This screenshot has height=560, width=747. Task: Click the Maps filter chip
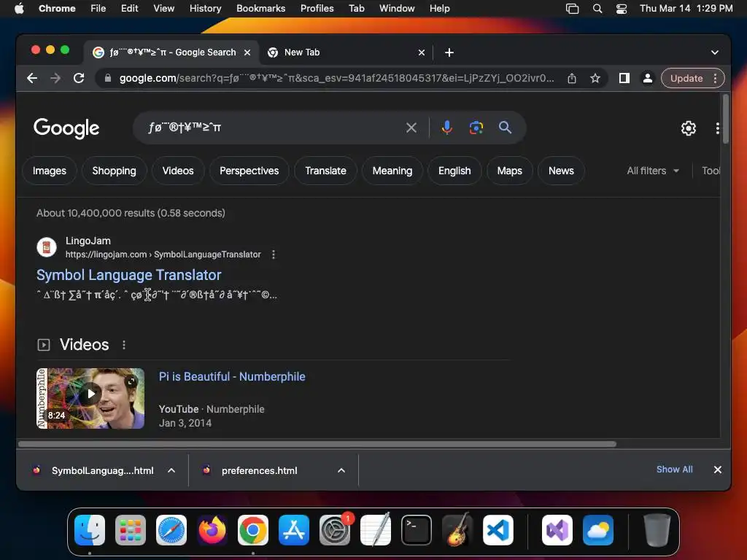(x=510, y=171)
